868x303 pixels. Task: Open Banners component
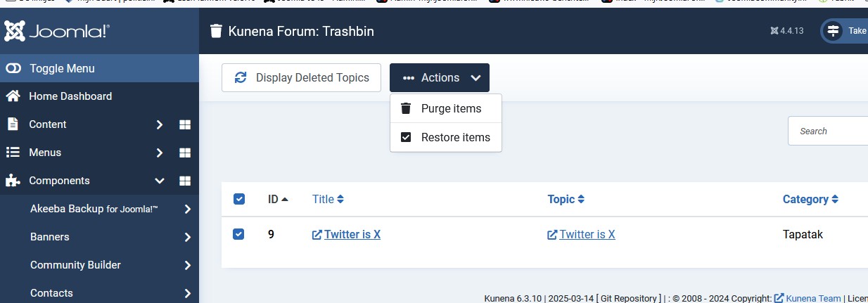50,237
